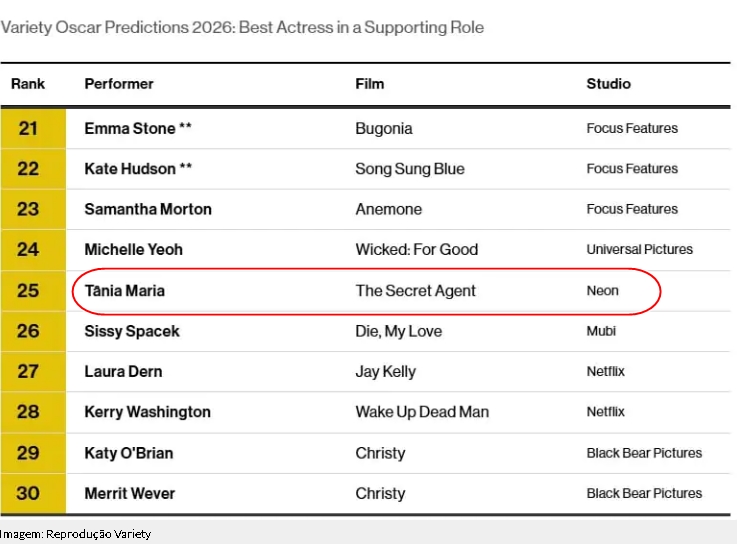737x544 pixels.
Task: Click the Wicked: For Good film title
Action: pyautogui.click(x=417, y=250)
